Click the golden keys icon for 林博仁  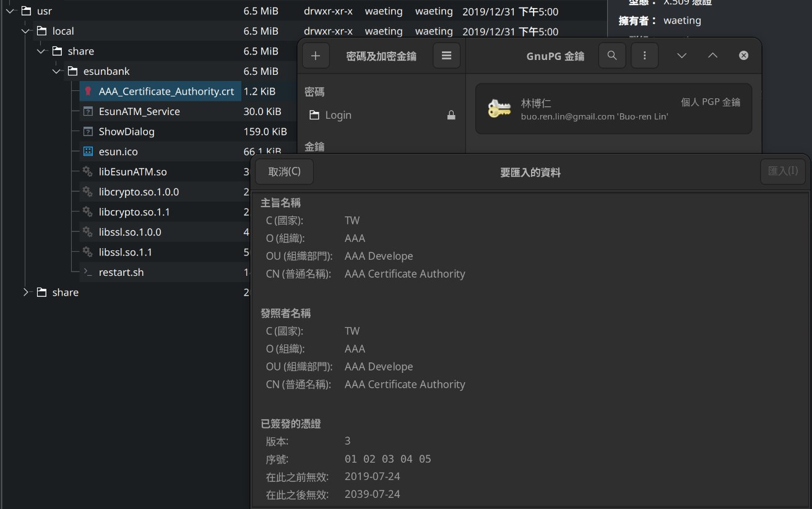[x=499, y=109]
